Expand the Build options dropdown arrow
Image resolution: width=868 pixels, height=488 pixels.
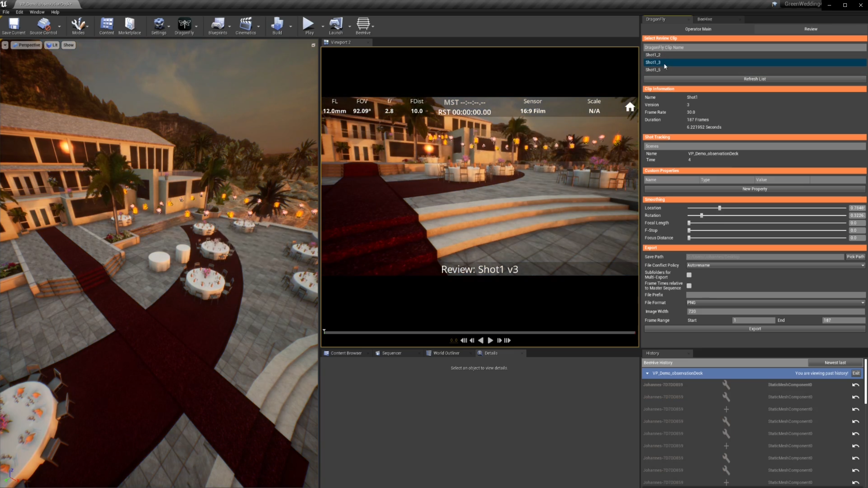coord(291,26)
